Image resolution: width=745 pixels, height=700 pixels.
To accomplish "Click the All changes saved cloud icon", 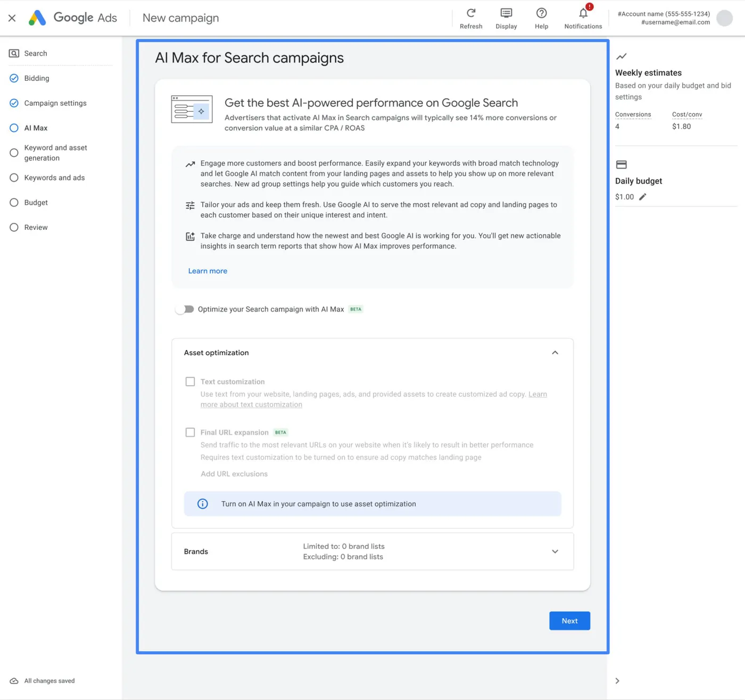I will 14,681.
